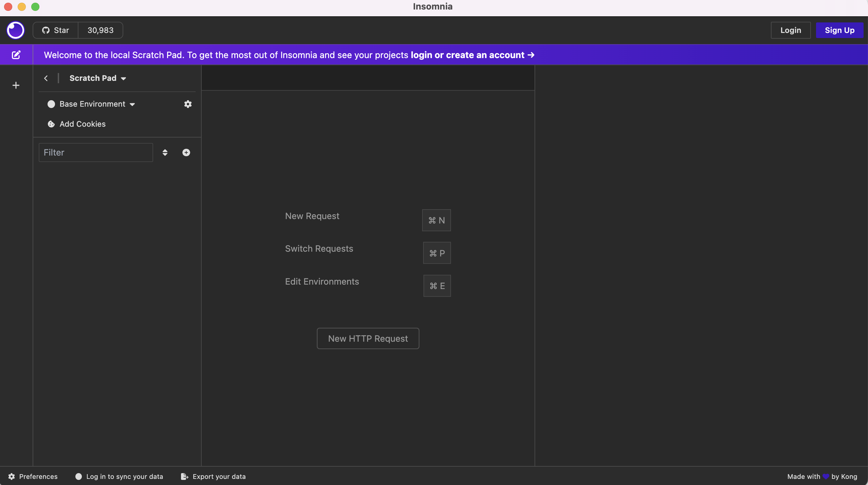Click the heart icon in Made with by Kong

pyautogui.click(x=827, y=476)
